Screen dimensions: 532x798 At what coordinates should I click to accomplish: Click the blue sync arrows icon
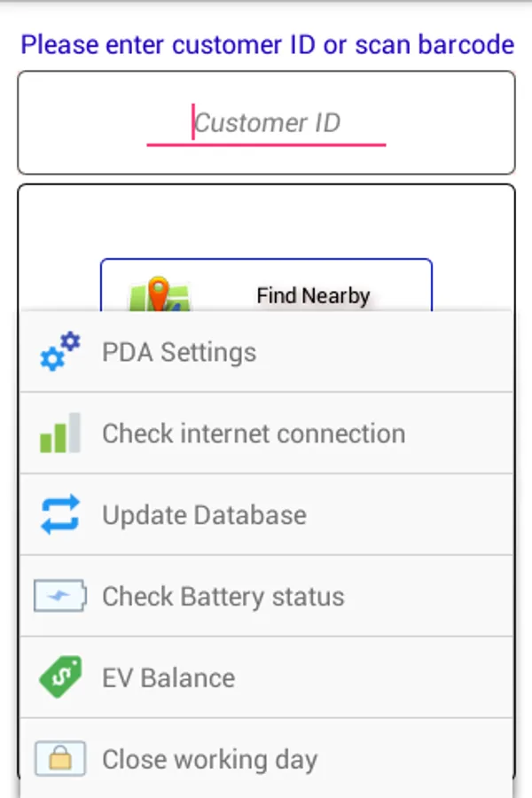tap(60, 514)
